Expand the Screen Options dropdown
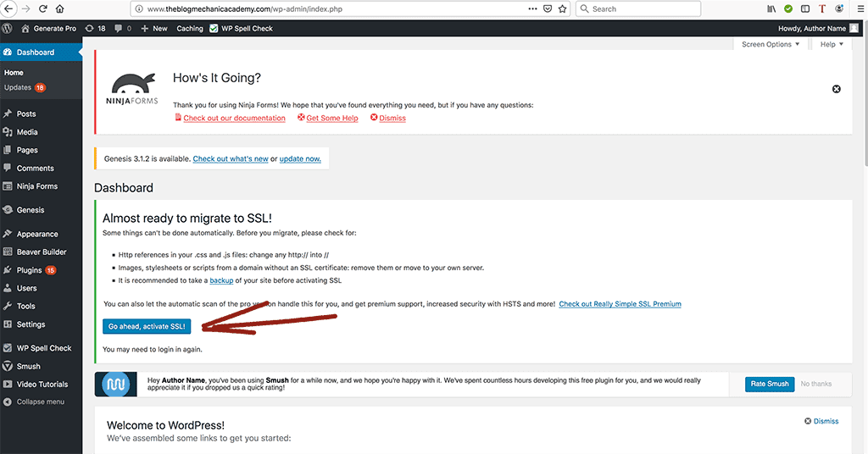The image size is (868, 454). point(770,44)
